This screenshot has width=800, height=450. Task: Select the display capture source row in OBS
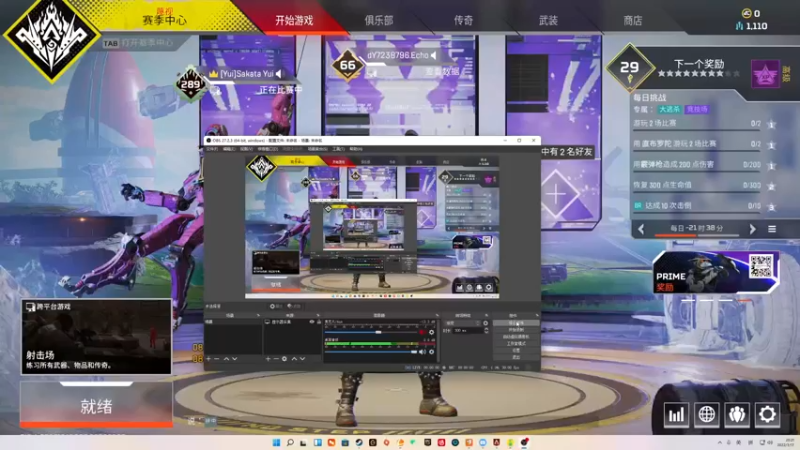click(x=293, y=322)
